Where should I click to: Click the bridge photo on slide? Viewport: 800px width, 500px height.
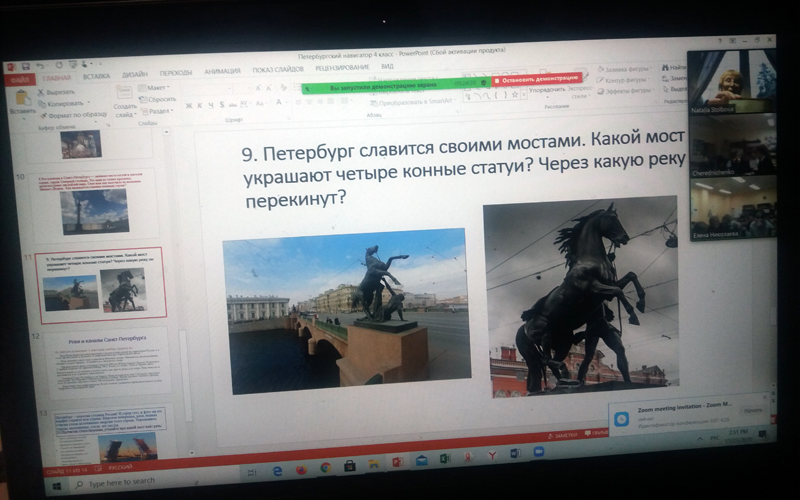point(347,311)
